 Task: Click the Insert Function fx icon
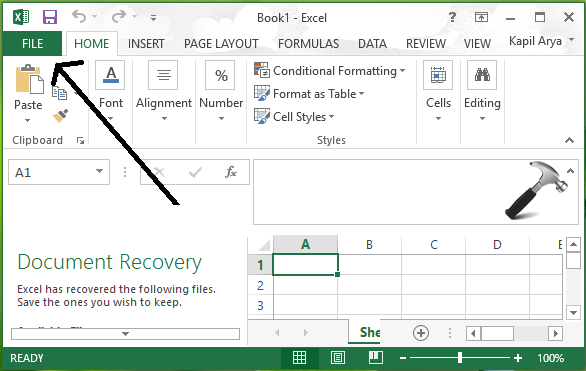pyautogui.click(x=231, y=172)
